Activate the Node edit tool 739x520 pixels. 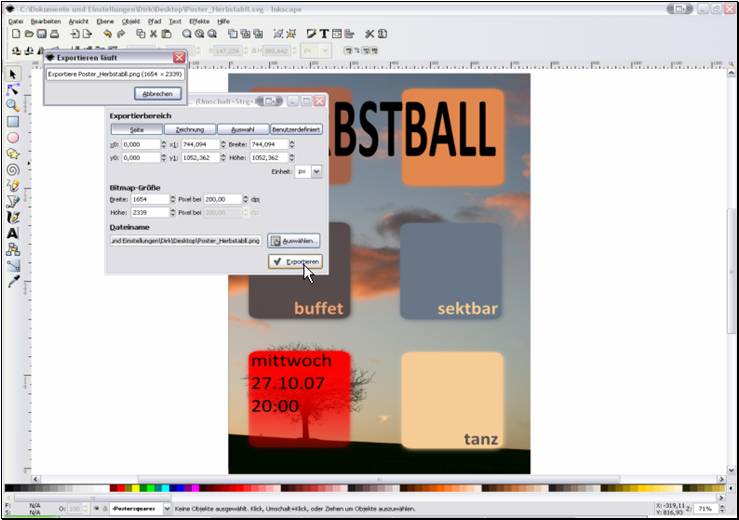(x=13, y=89)
